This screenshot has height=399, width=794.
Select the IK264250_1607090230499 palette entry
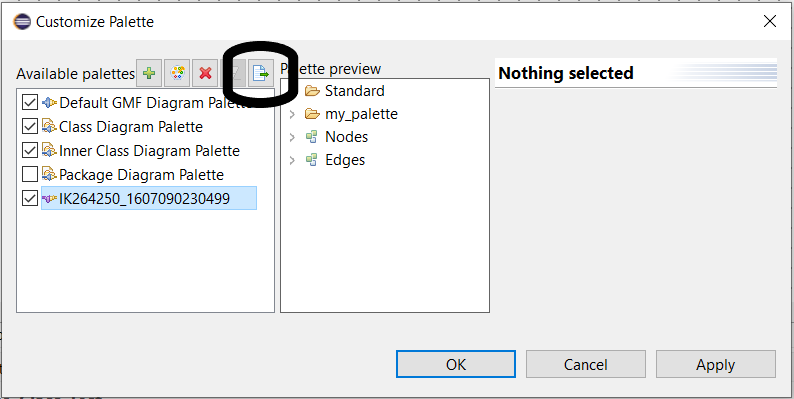coord(144,198)
